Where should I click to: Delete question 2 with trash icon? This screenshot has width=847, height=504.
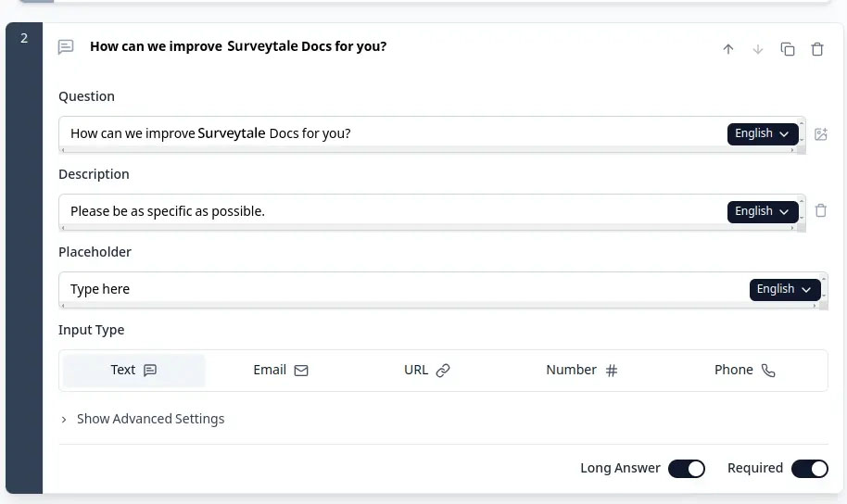point(817,49)
